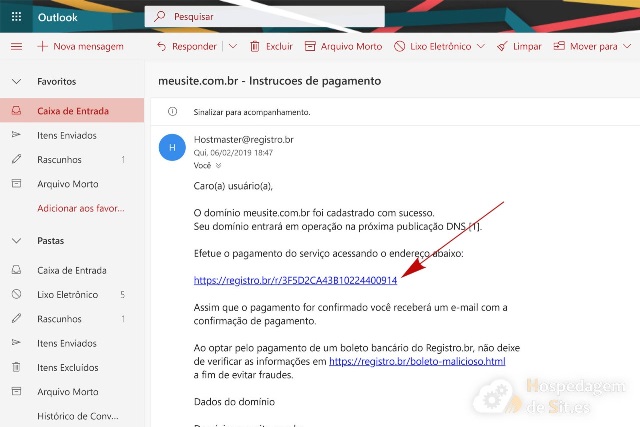Open the app launcher grid icon
The width and height of the screenshot is (640, 427).
[x=16, y=17]
